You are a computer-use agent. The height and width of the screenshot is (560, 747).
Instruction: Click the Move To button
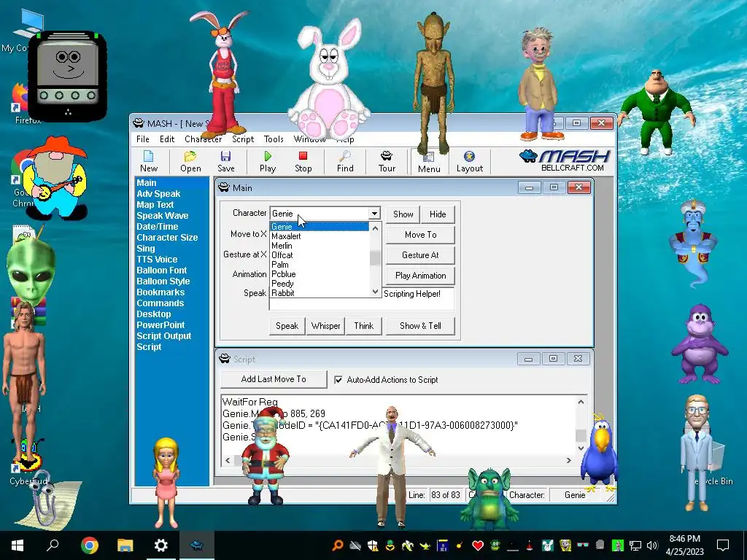(420, 235)
